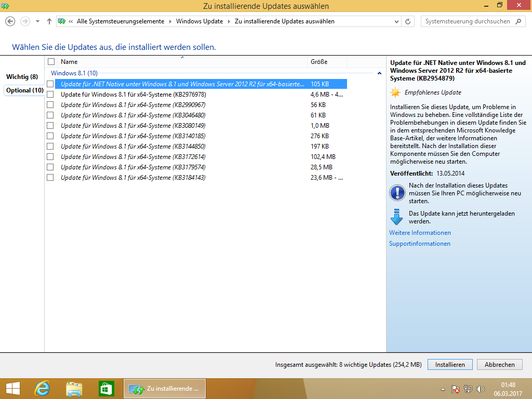Open 'Alle Systemsteuerungselemente' breadcrumb
This screenshot has height=399, width=532.
[x=121, y=21]
